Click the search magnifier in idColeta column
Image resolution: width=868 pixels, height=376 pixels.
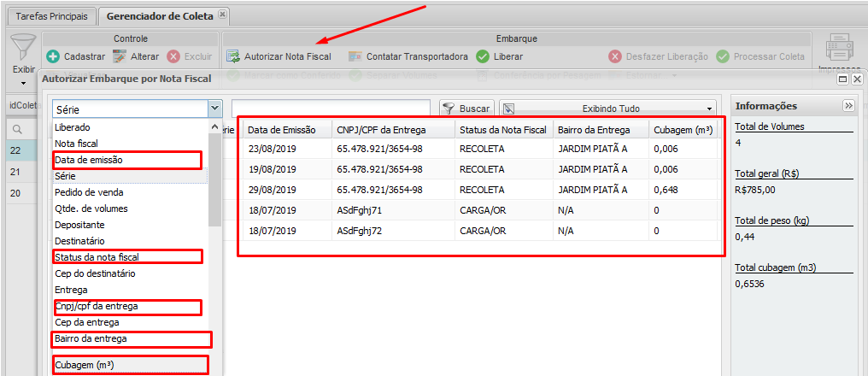(x=17, y=129)
